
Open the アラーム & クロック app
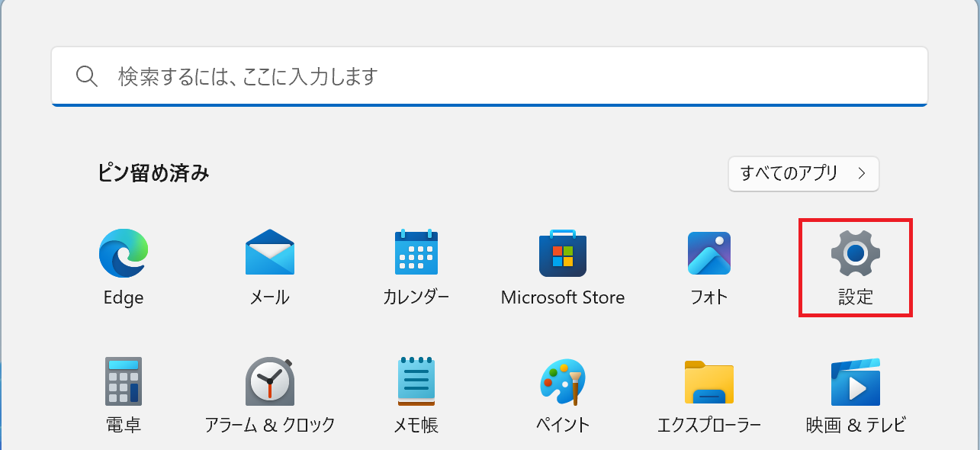click(270, 381)
